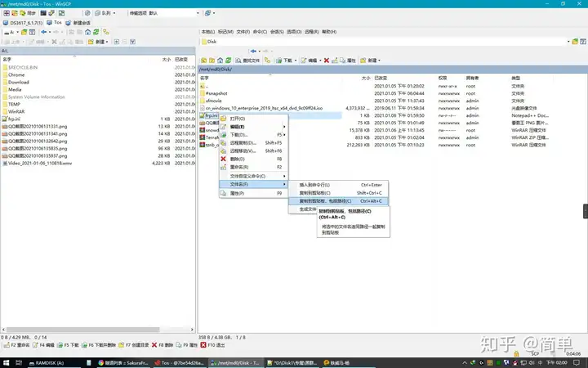Click the local panel home directory icon
This screenshot has height=368, width=588.
87,32
